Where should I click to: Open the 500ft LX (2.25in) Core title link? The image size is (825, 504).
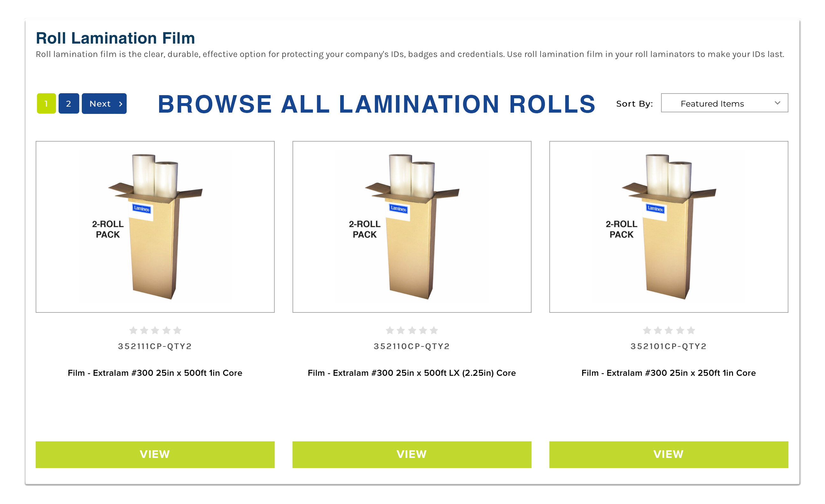[412, 373]
